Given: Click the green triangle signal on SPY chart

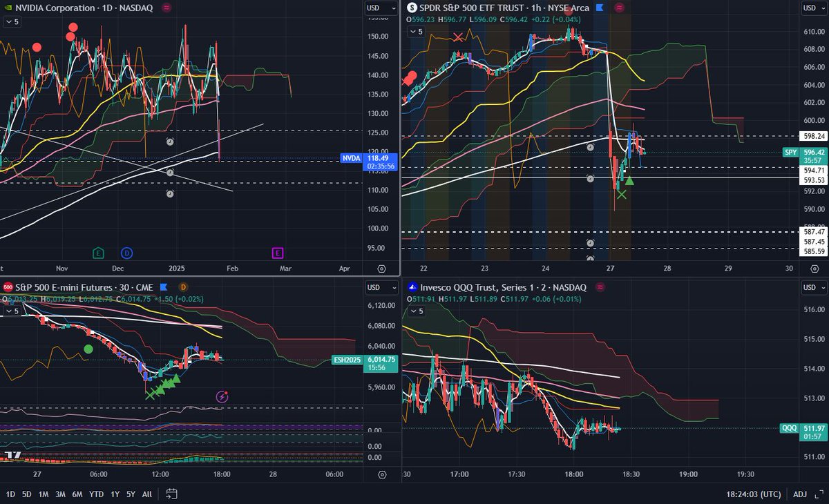Looking at the screenshot, I should pos(629,181).
